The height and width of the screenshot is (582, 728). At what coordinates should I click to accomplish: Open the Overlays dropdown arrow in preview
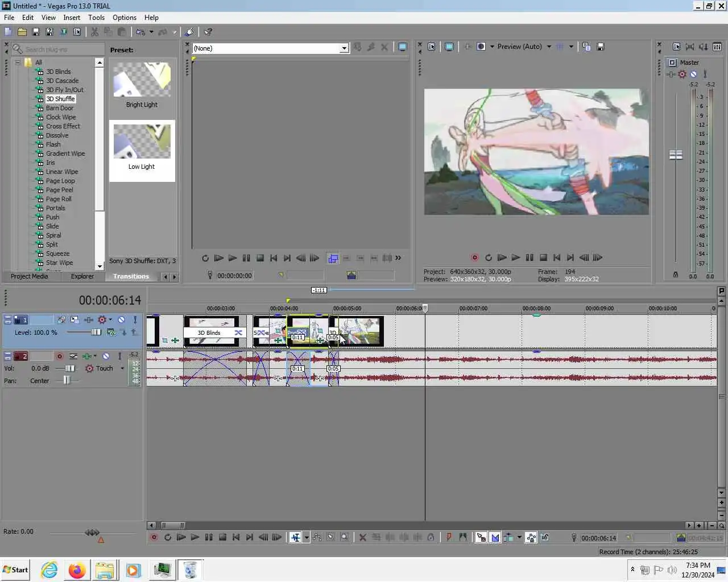pos(571,47)
